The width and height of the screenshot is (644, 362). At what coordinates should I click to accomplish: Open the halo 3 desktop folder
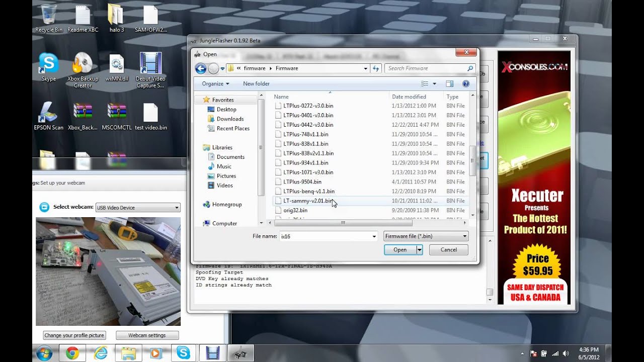[x=117, y=19]
